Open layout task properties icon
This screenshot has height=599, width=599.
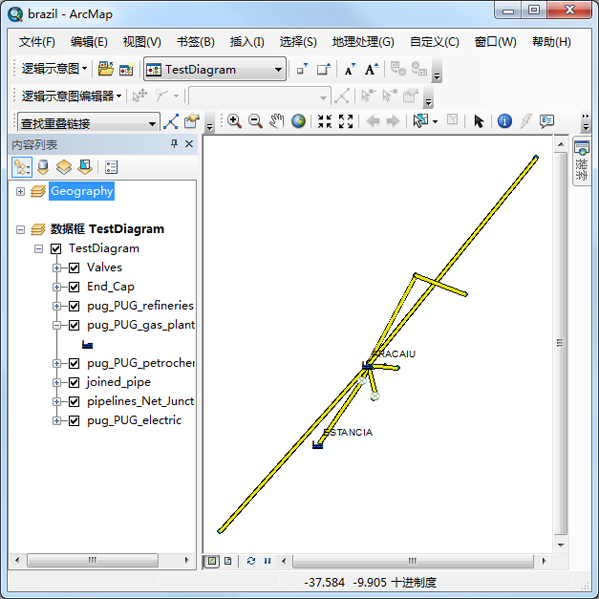(x=191, y=122)
